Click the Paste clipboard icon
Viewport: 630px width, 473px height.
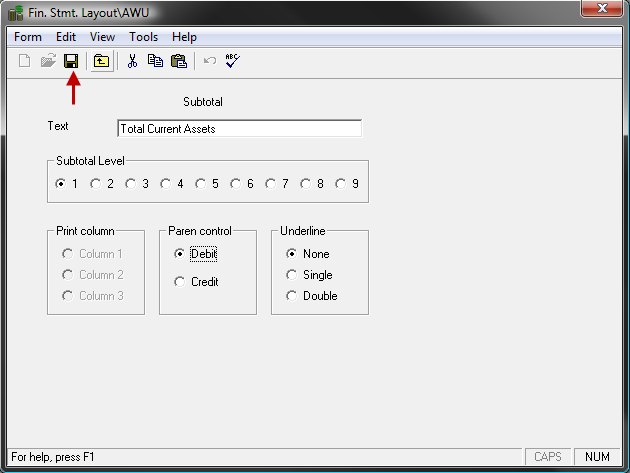178,61
